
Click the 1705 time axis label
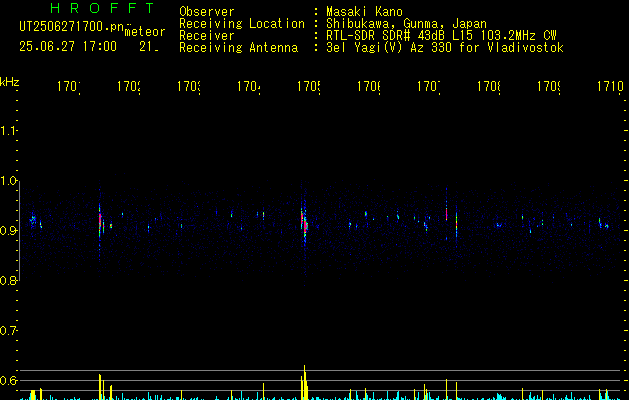[x=309, y=86]
